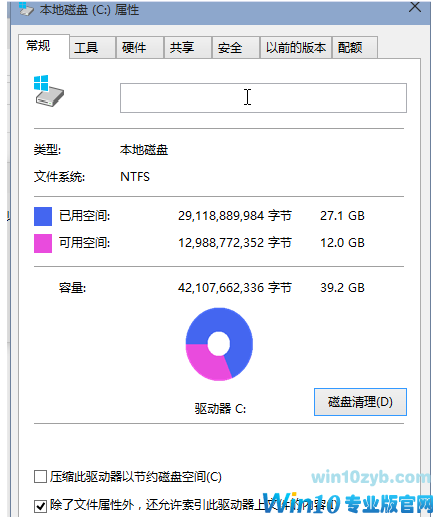Open the 安全 tab
This screenshot has height=517, width=439.
tap(236, 48)
